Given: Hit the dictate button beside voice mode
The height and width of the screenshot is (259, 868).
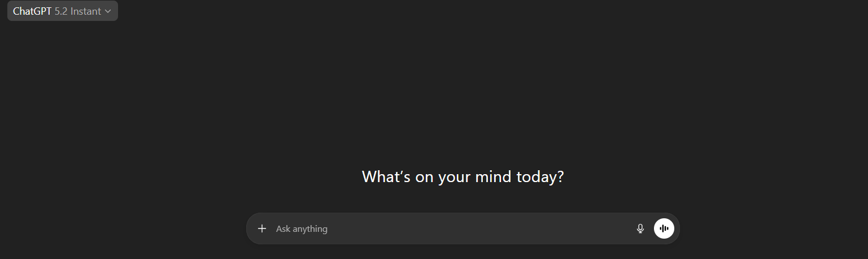Looking at the screenshot, I should point(640,228).
